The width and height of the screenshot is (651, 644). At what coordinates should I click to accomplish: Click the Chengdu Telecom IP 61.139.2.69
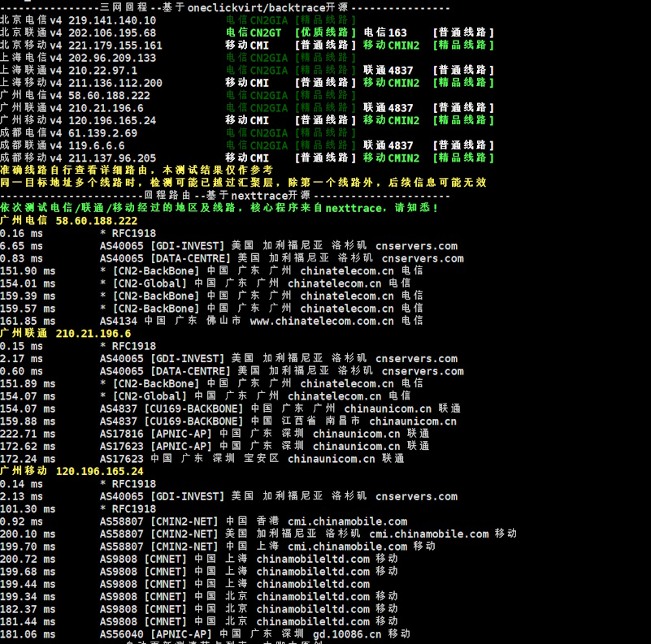tap(102, 133)
